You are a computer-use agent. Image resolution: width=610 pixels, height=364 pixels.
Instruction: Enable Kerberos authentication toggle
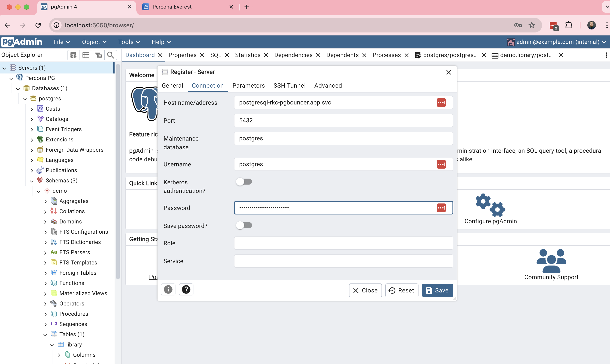(x=244, y=182)
